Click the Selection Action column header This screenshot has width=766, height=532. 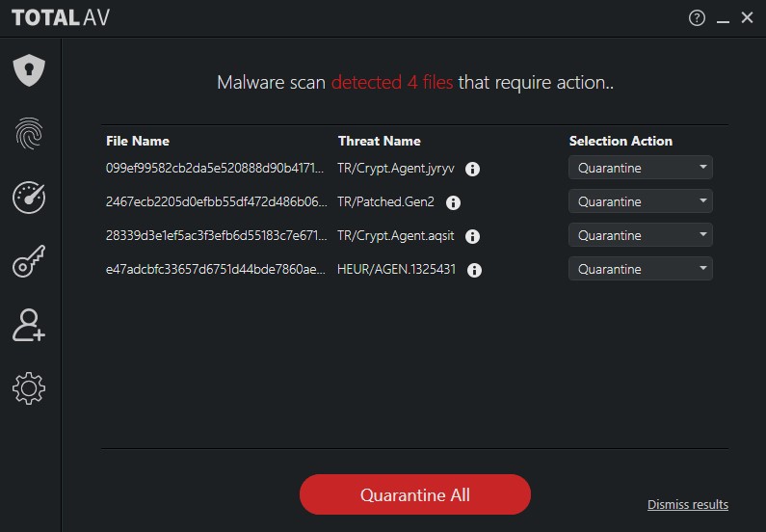pos(621,141)
